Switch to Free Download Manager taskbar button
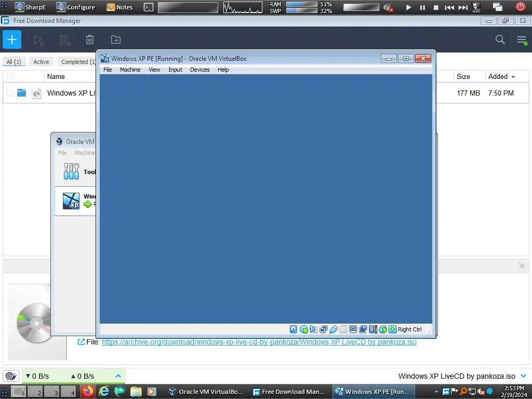This screenshot has height=399, width=532. [x=289, y=392]
